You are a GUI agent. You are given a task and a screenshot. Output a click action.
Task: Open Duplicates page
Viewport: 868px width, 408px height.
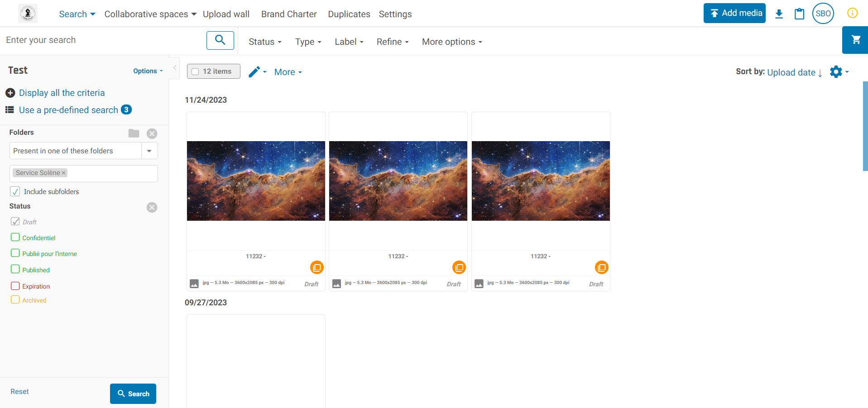(x=349, y=14)
